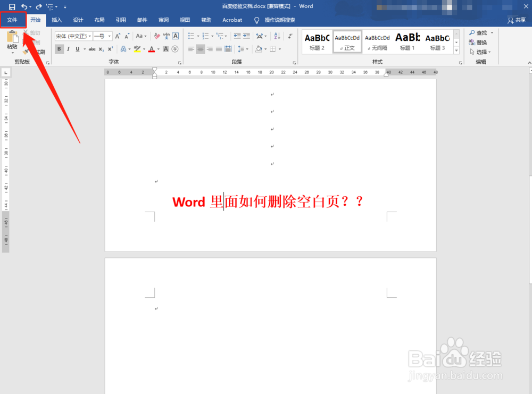This screenshot has height=394, width=532.
Task: Insert enclosed character (circled 字) icon
Action: click(174, 49)
